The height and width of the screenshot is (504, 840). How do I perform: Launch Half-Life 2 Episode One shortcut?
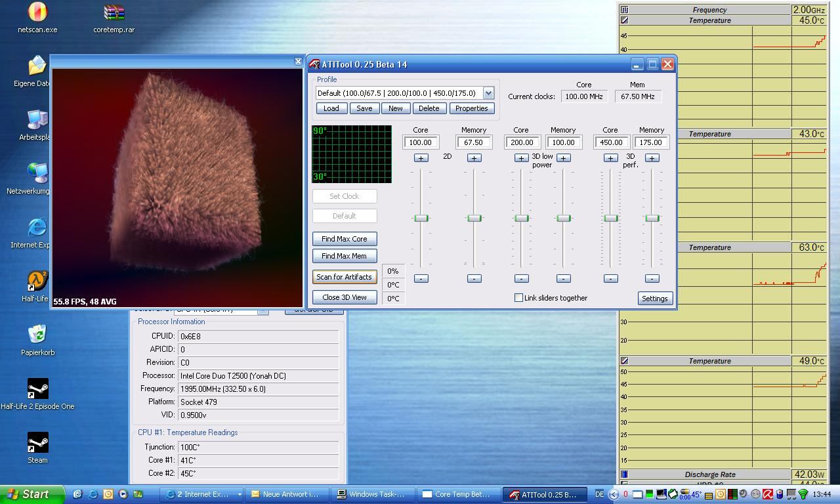(x=37, y=389)
